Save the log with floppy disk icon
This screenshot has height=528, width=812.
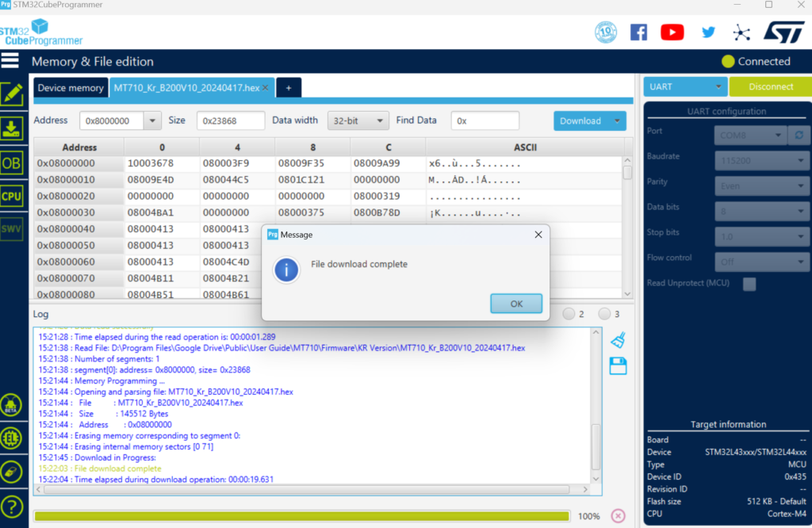tap(618, 366)
